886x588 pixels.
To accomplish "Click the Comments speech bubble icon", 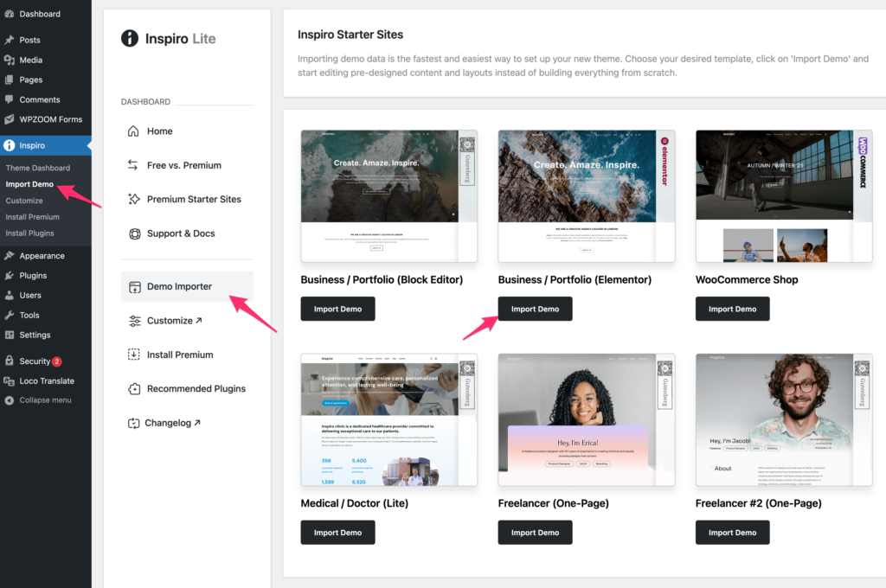I will click(9, 99).
